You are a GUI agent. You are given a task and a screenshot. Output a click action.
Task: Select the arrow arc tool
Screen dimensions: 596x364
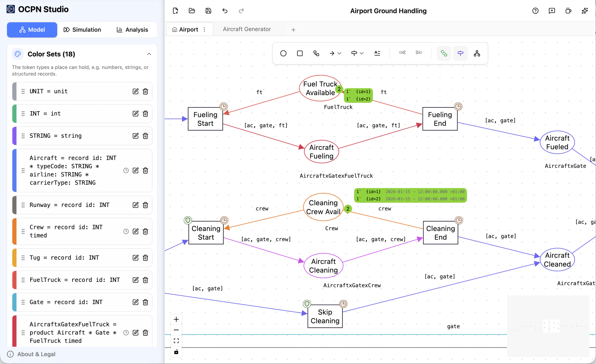pyautogui.click(x=332, y=53)
